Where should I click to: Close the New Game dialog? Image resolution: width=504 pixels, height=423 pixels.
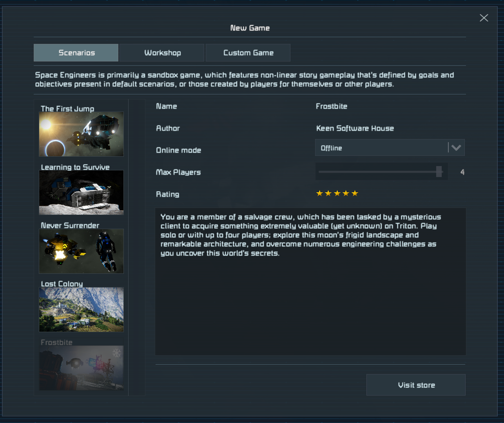pos(484,18)
